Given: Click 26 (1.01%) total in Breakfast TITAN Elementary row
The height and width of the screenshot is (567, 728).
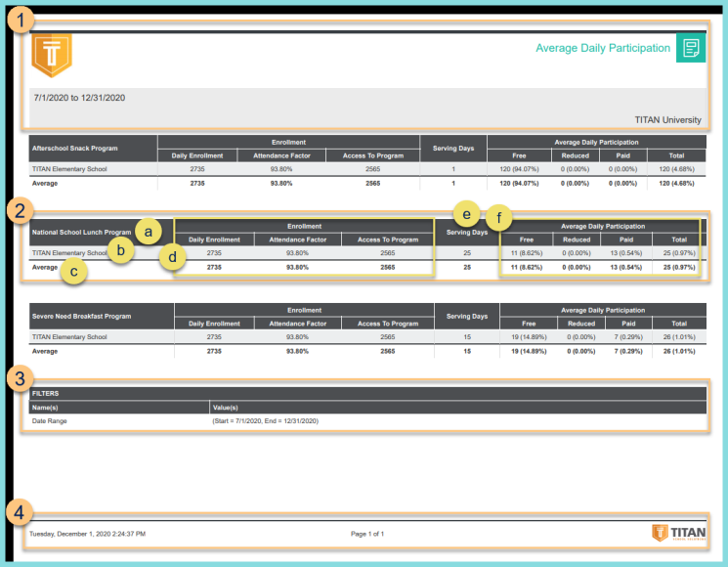Looking at the screenshot, I should (x=679, y=337).
